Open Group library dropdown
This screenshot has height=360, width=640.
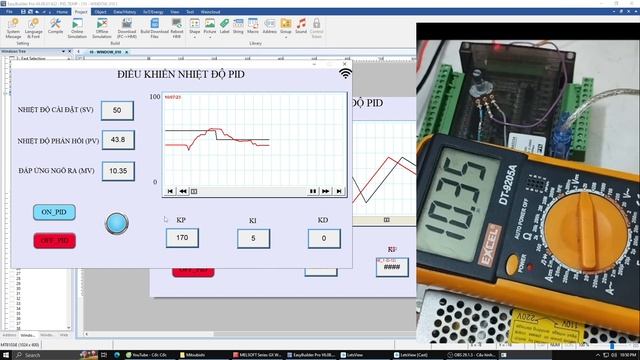tap(286, 28)
